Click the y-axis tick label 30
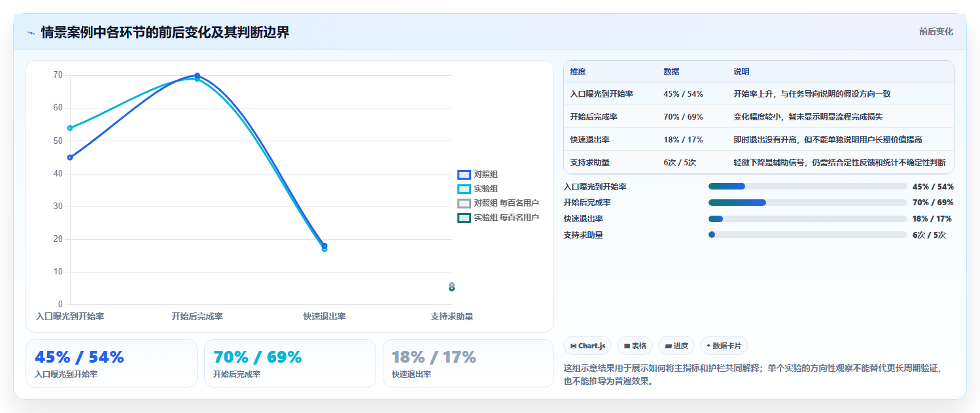 point(58,206)
